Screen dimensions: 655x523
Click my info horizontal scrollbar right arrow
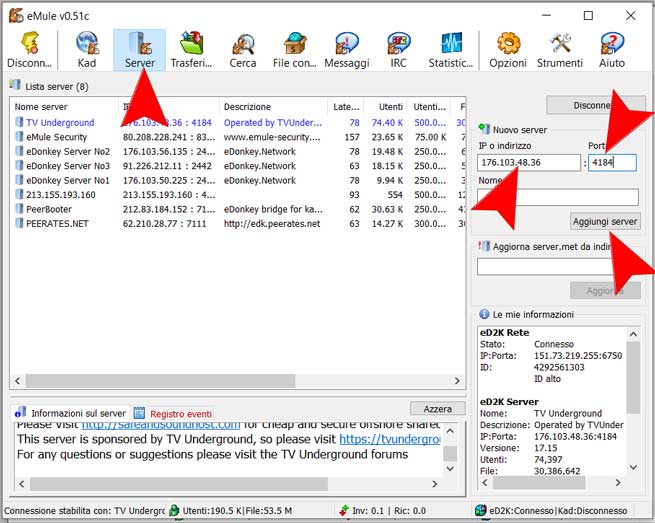[618, 482]
